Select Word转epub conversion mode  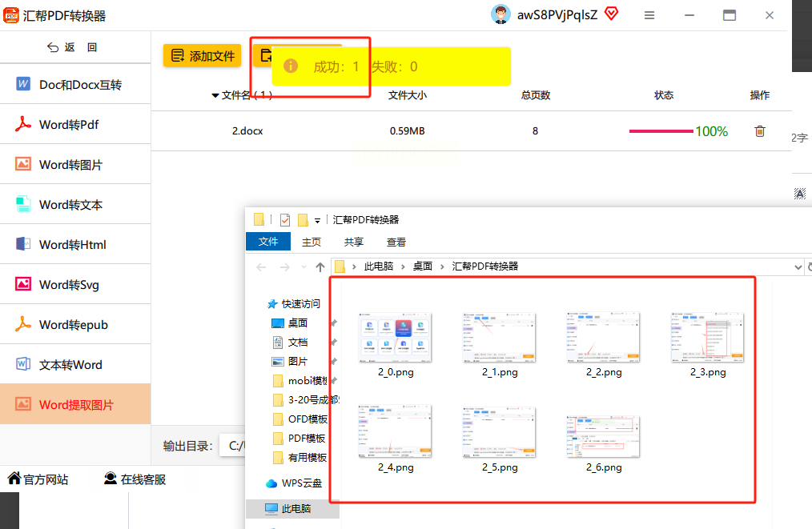tap(75, 325)
